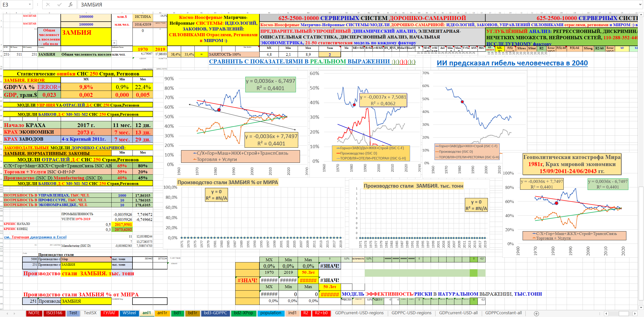Viewport: 644px width, 317px height.
Task: Add a new sheet with plus icon
Action: [536, 313]
